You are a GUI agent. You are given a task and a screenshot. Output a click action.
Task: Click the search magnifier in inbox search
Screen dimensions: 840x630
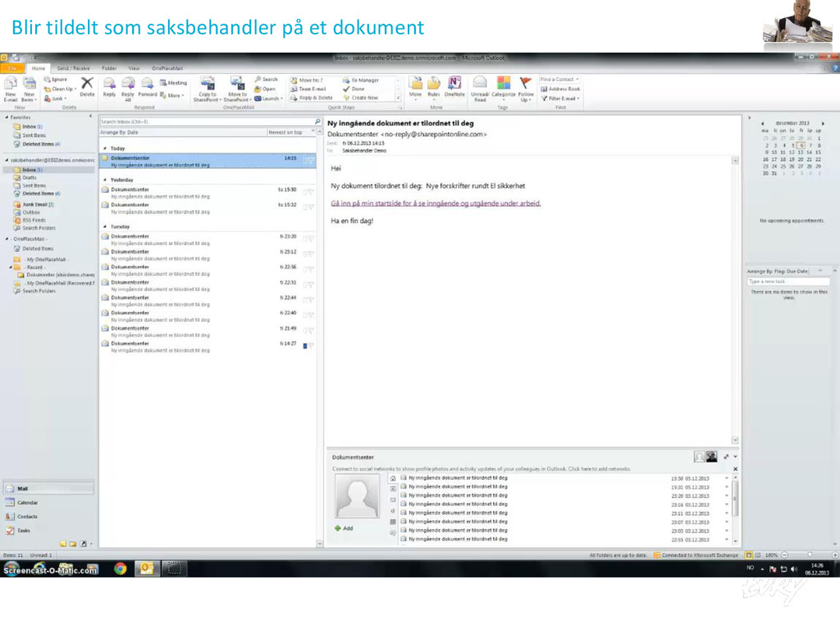(317, 121)
